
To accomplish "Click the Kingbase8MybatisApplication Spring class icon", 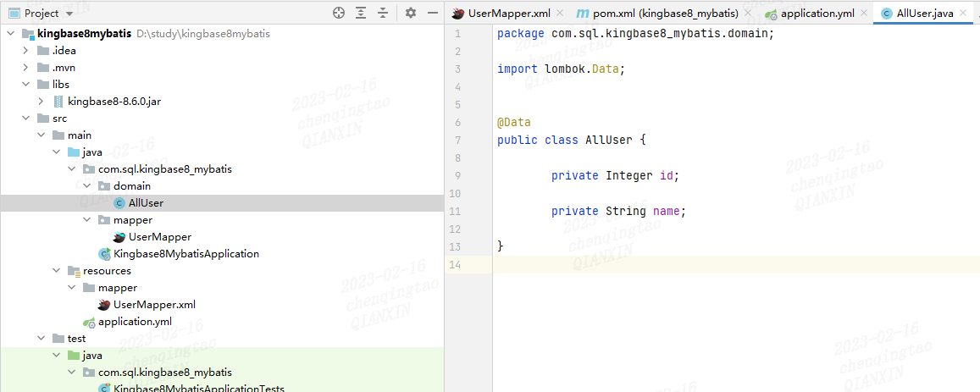I will click(104, 254).
